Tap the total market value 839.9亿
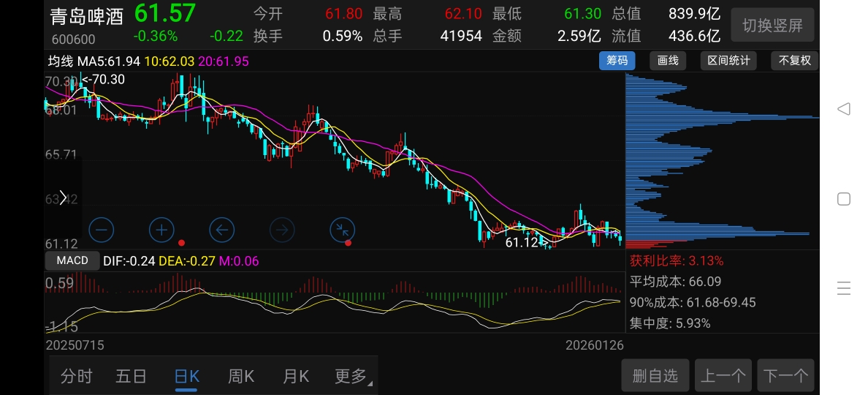The height and width of the screenshot is (395, 868). click(694, 13)
